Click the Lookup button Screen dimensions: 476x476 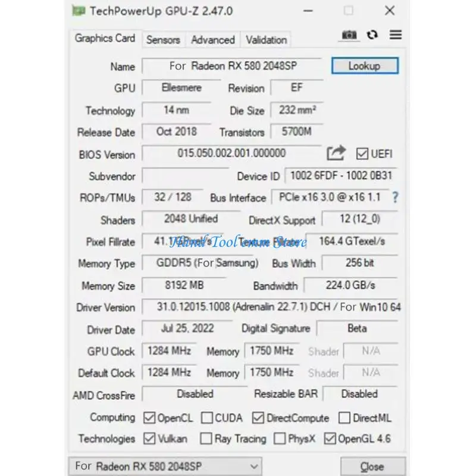tap(365, 65)
